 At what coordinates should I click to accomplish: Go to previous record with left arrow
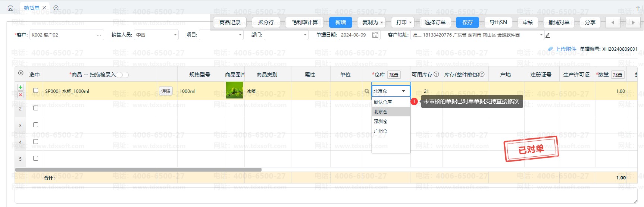click(613, 22)
